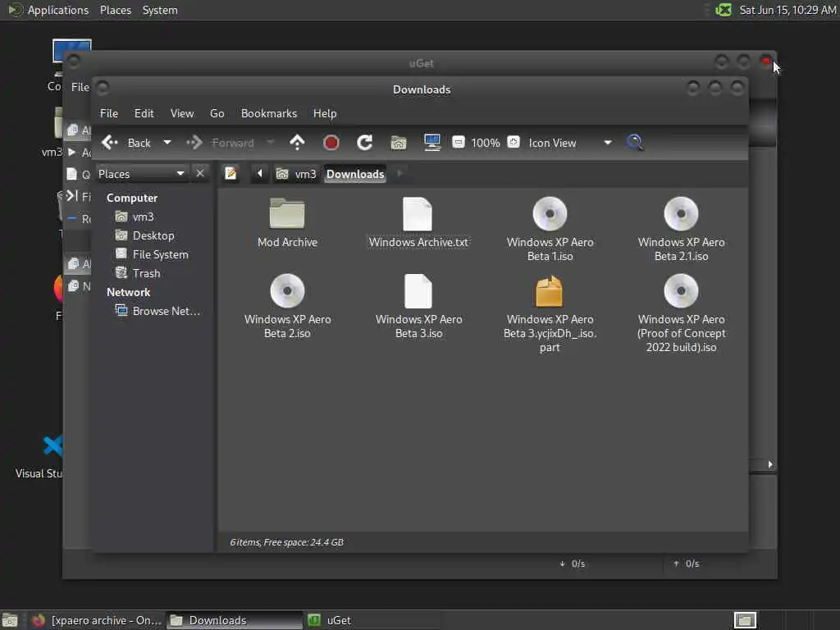
Task: Open the Home folder toolbar icon
Action: pos(398,143)
